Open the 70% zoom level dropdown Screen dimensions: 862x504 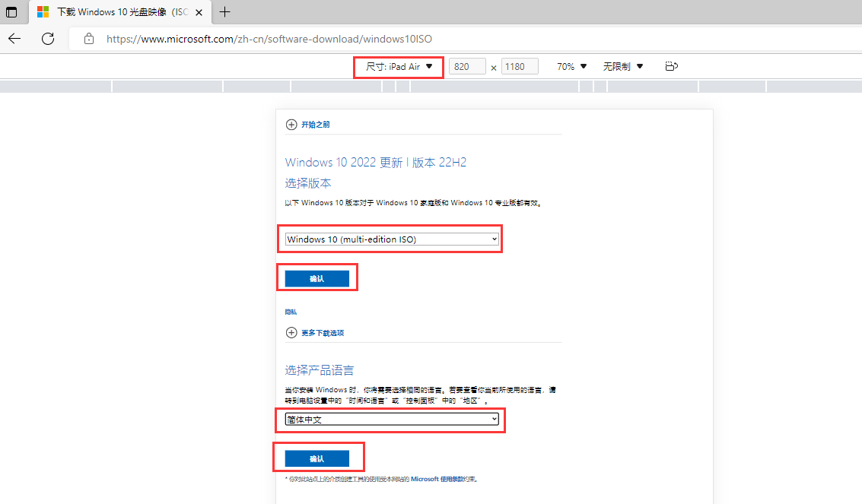coord(572,67)
